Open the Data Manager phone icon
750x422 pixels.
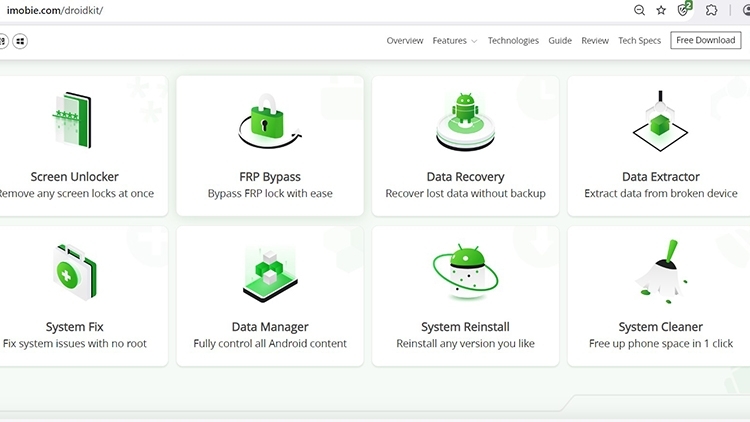[269, 273]
